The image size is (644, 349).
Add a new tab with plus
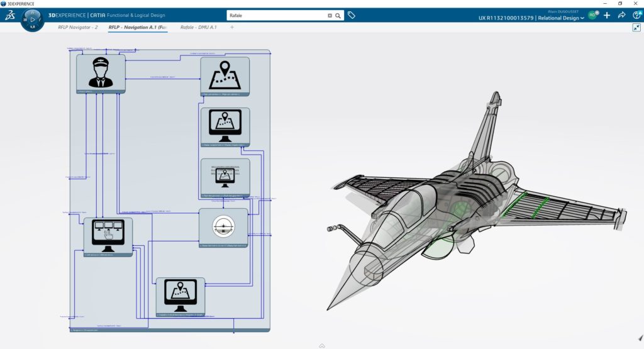[232, 27]
